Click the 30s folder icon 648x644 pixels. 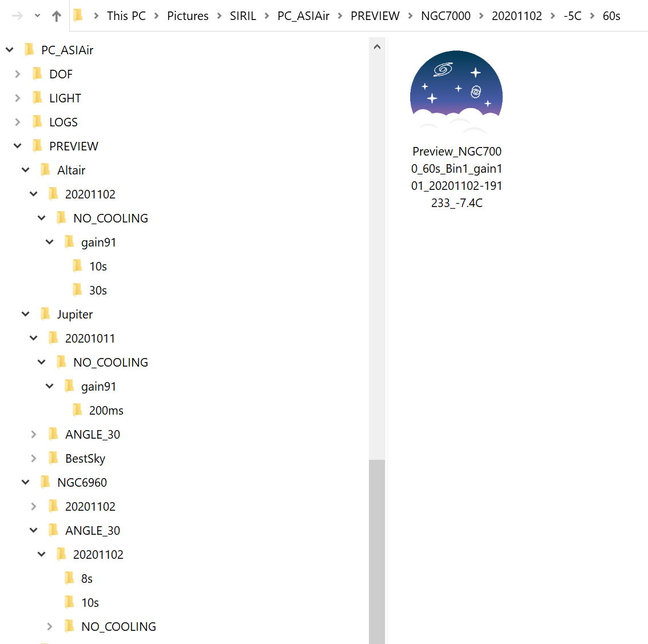pyautogui.click(x=77, y=290)
